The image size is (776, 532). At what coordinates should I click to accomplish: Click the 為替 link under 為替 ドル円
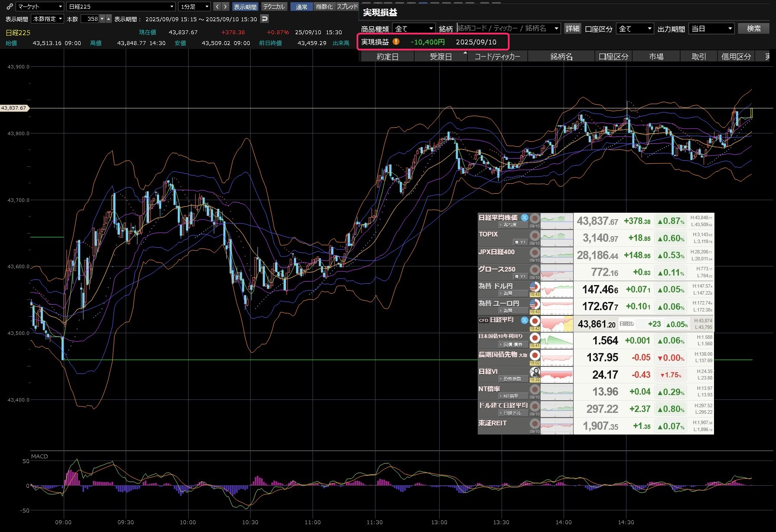click(x=513, y=293)
